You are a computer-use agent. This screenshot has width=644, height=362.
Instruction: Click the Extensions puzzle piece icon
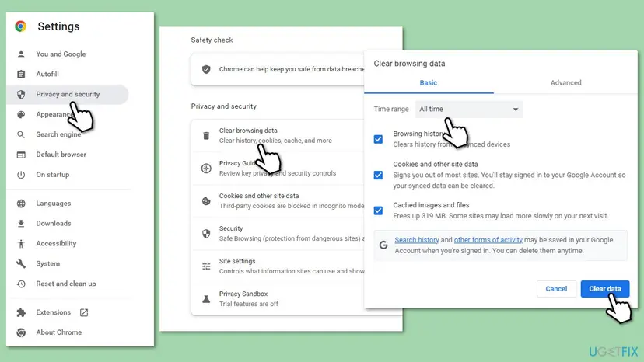click(x=21, y=313)
